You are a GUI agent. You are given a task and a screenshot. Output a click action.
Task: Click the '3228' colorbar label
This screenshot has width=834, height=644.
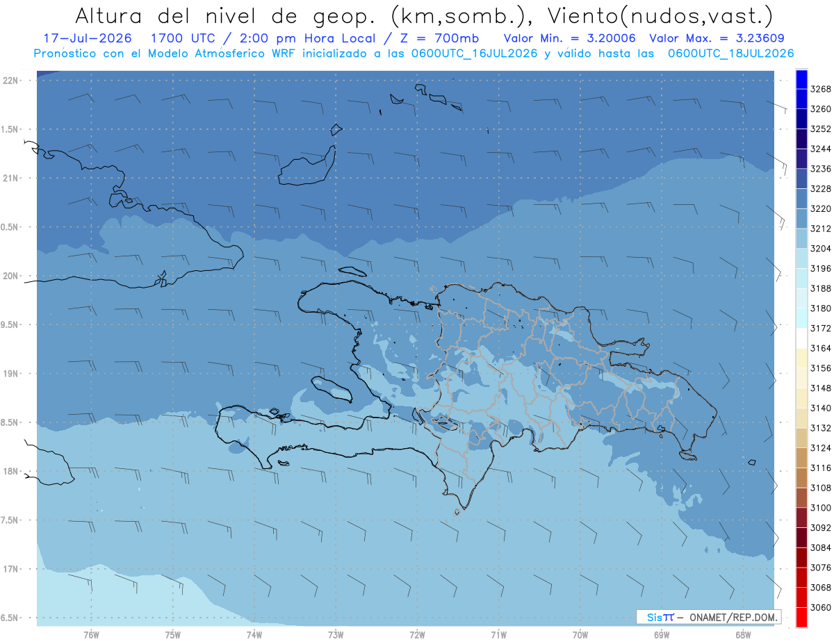click(x=821, y=188)
